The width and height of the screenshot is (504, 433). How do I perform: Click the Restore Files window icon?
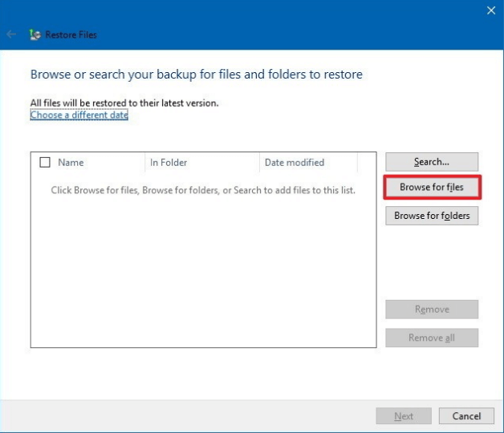click(35, 34)
